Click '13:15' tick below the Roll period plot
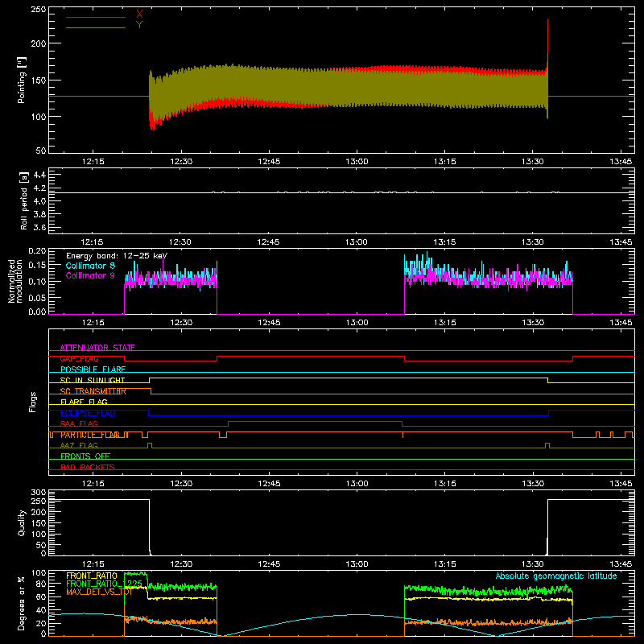The height and width of the screenshot is (644, 644). point(445,242)
